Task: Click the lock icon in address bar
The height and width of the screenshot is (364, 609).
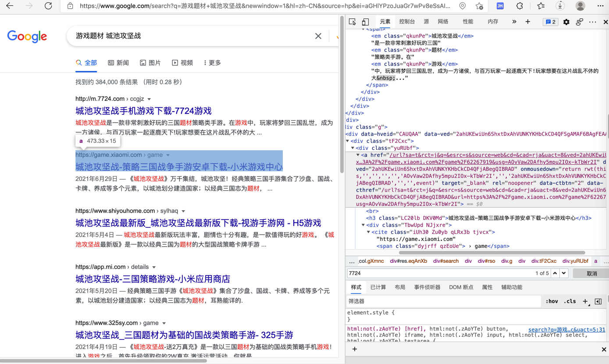Action: click(x=70, y=6)
